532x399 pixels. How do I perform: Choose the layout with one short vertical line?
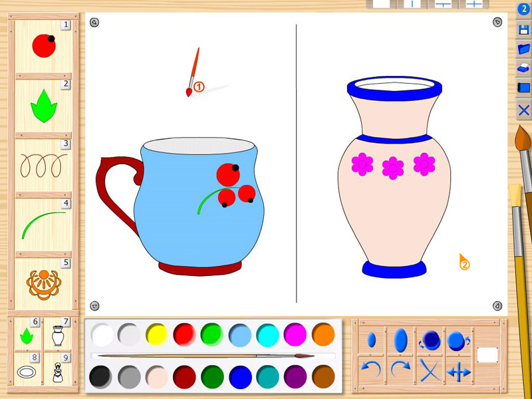point(412,4)
